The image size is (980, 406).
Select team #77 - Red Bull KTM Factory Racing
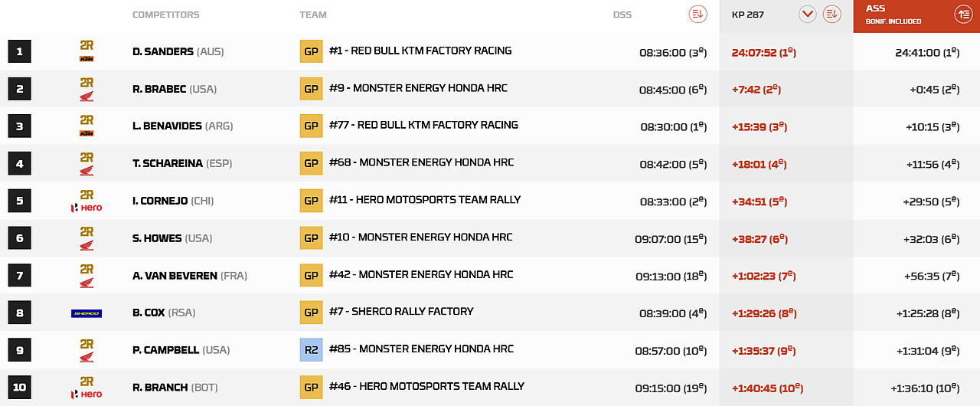423,125
